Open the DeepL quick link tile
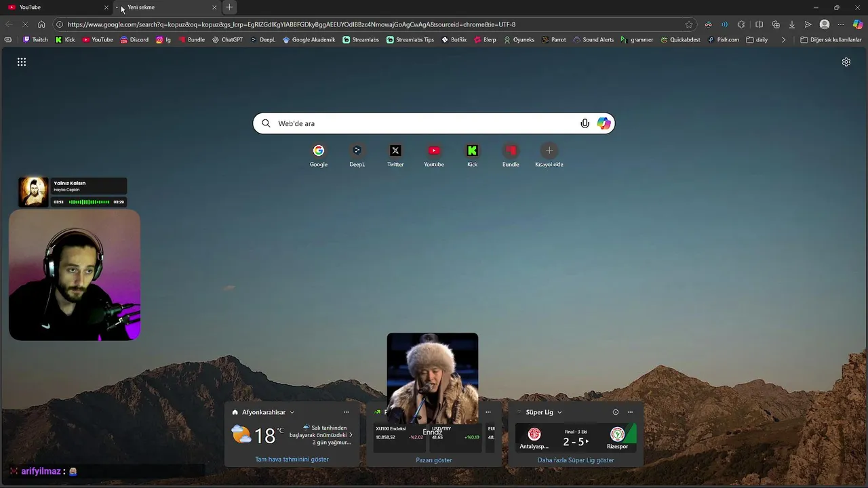This screenshot has width=868, height=488. point(357,155)
